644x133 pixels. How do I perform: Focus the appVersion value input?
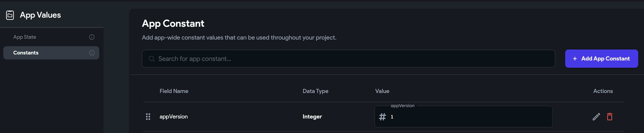[463, 117]
